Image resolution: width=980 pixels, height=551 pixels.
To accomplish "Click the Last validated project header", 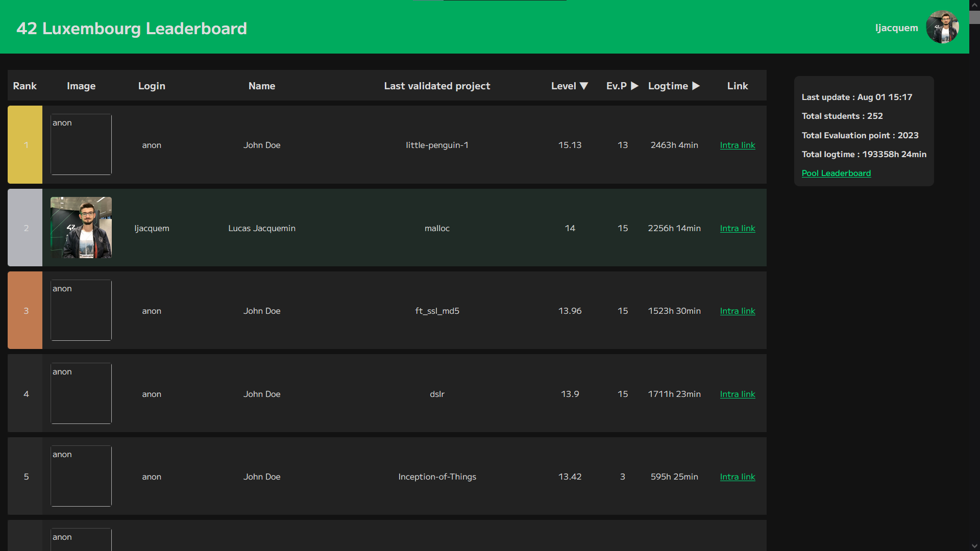I will tap(437, 86).
